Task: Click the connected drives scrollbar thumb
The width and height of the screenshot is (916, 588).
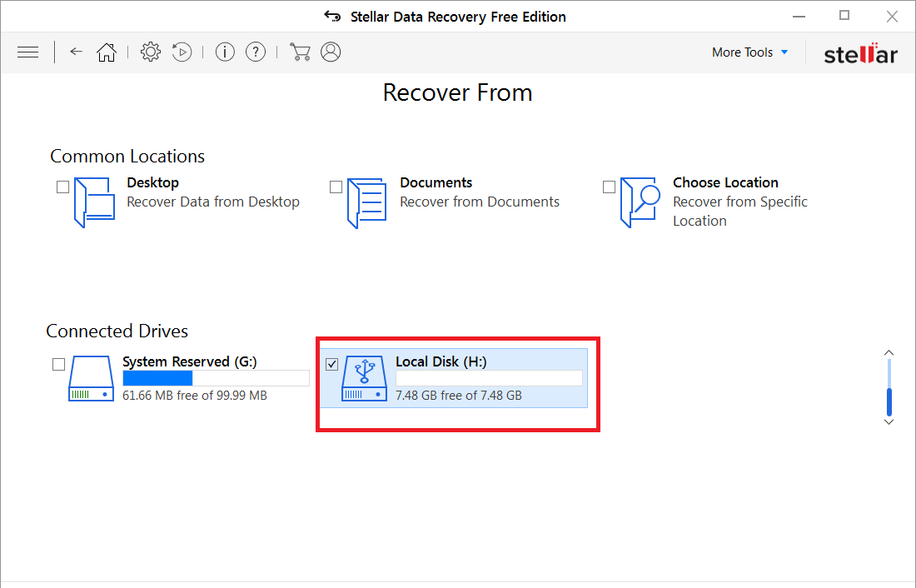Action: tap(889, 401)
